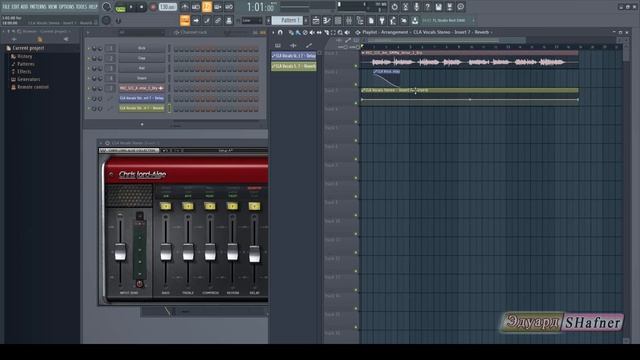
Task: Select the playlist paint brush tool
Action: [x=298, y=32]
